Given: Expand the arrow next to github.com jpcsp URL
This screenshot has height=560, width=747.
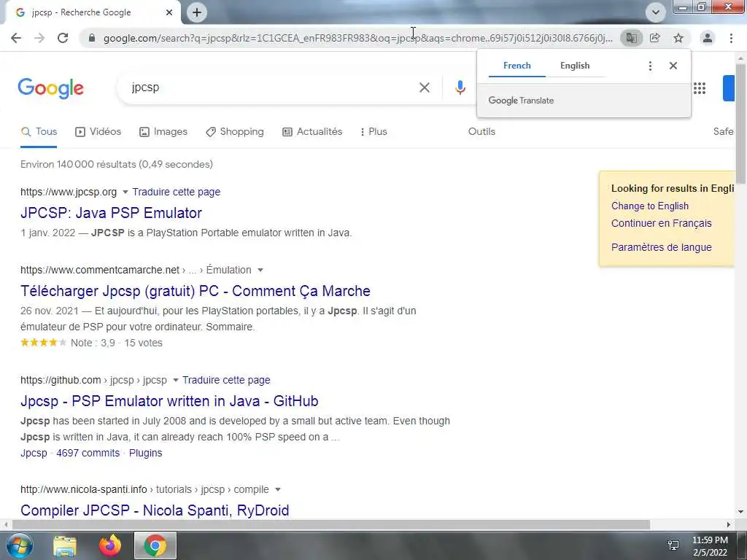Looking at the screenshot, I should (175, 380).
